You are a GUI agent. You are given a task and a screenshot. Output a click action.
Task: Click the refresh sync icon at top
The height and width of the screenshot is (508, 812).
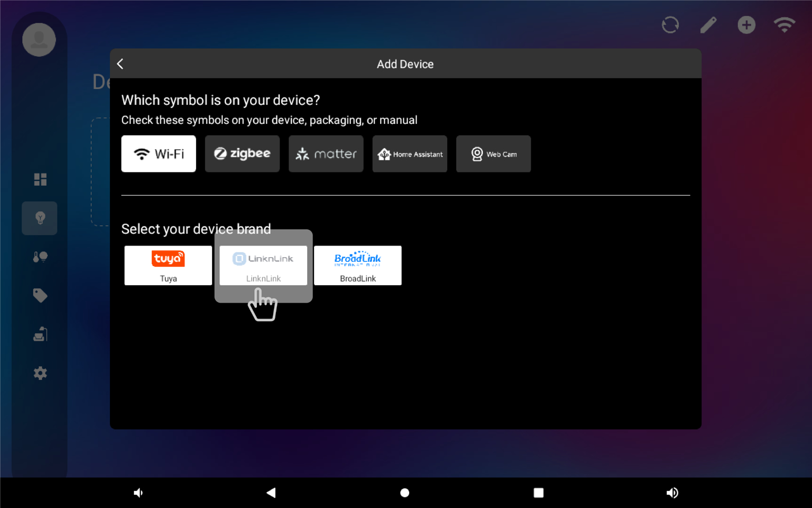[670, 25]
